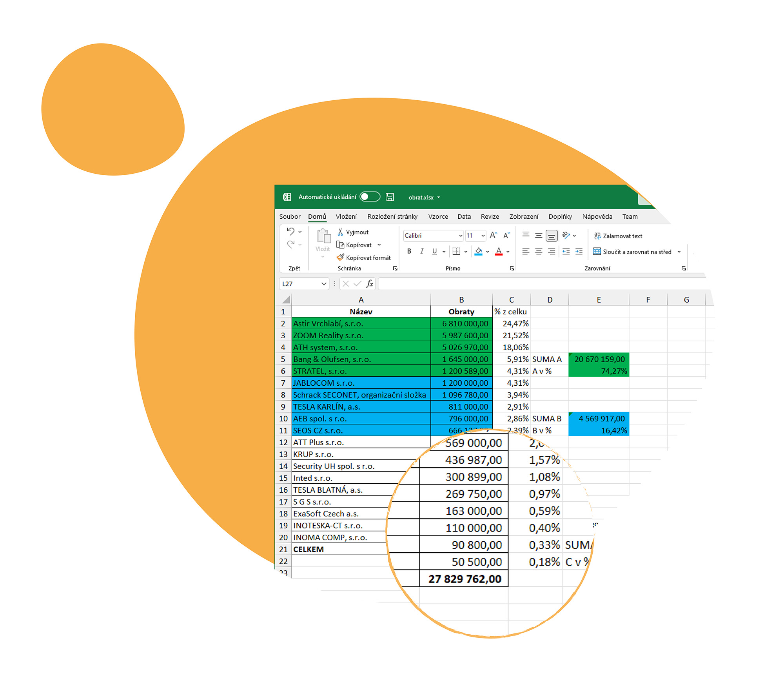This screenshot has width=784, height=675.
Task: Switch to the Data tab
Action: [464, 216]
